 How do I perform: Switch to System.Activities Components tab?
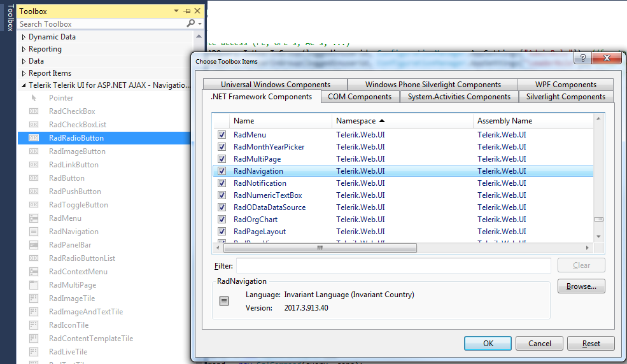point(459,97)
